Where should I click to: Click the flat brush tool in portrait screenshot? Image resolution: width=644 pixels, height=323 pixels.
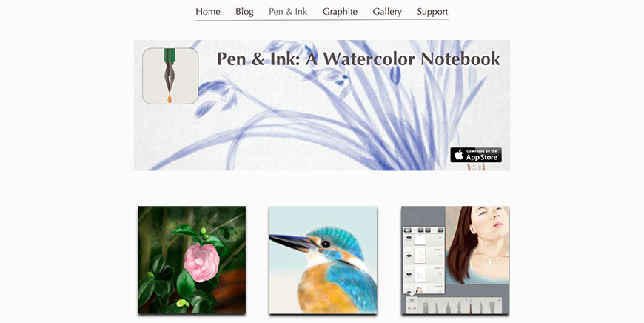(x=492, y=307)
